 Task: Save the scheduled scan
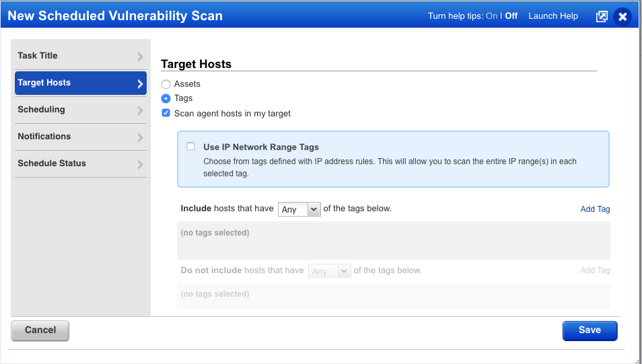tap(590, 330)
